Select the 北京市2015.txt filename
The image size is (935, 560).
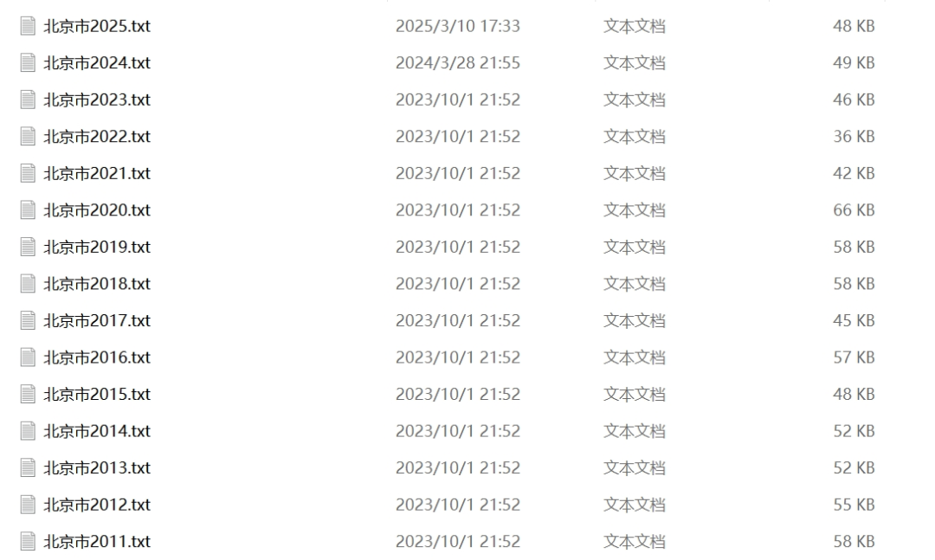97,394
